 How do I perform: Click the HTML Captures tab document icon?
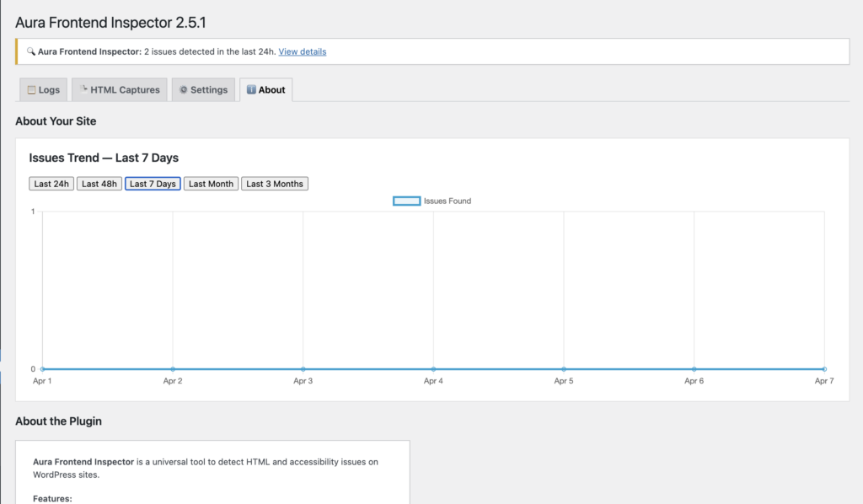tap(83, 88)
